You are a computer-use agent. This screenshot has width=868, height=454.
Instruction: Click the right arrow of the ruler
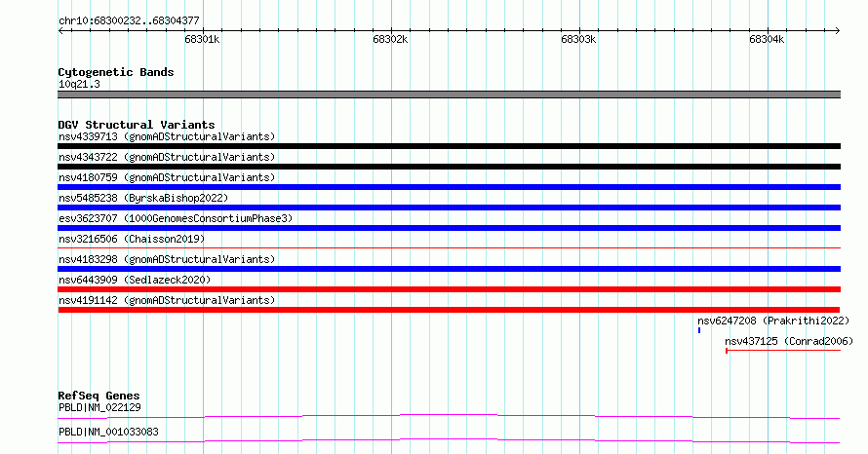[x=838, y=31]
